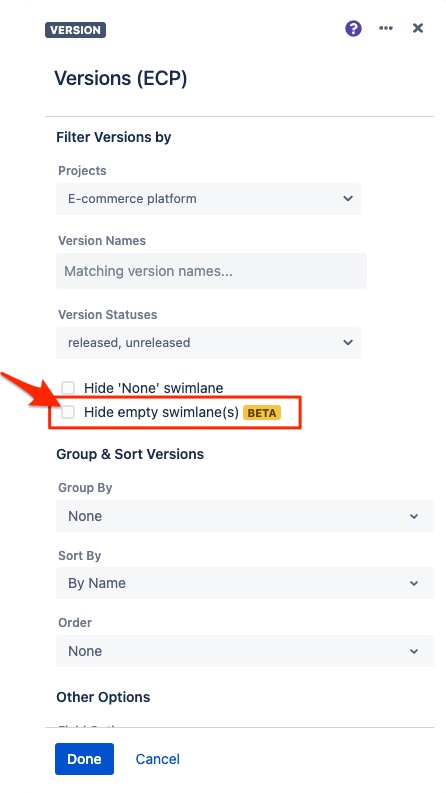
Task: Open the purple help question mark icon
Action: tap(353, 28)
